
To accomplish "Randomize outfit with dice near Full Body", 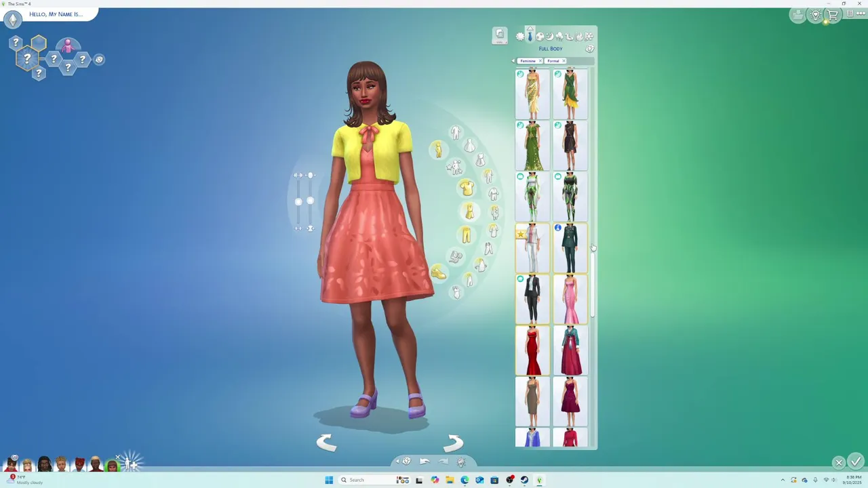I will click(589, 49).
